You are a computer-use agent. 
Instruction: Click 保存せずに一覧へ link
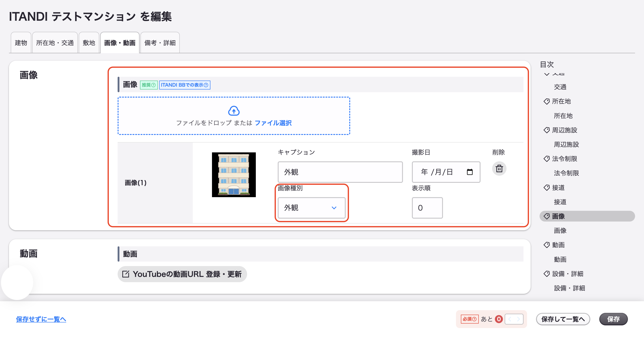click(x=41, y=319)
